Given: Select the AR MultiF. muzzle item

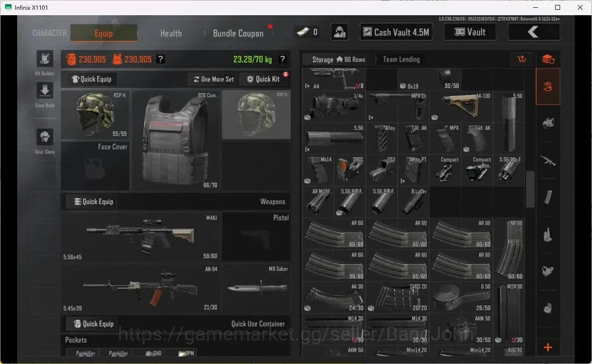Looking at the screenshot, I should [319, 202].
